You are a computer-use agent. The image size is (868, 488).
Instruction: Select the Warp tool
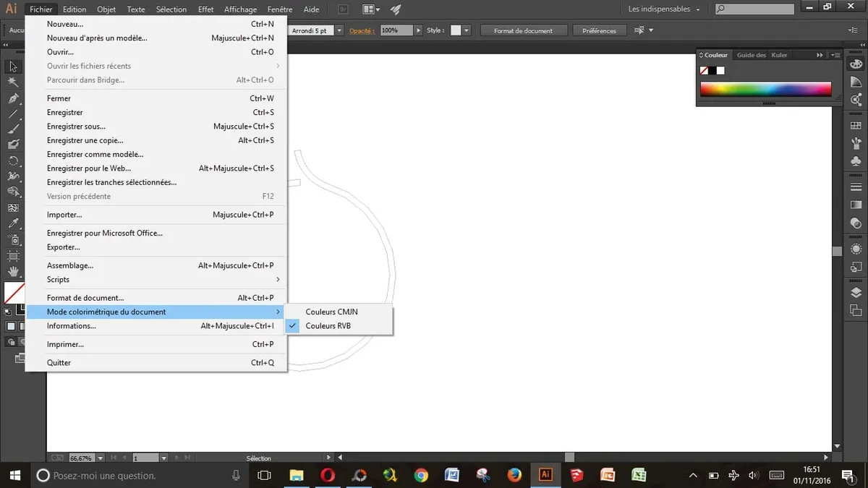pos(13,176)
